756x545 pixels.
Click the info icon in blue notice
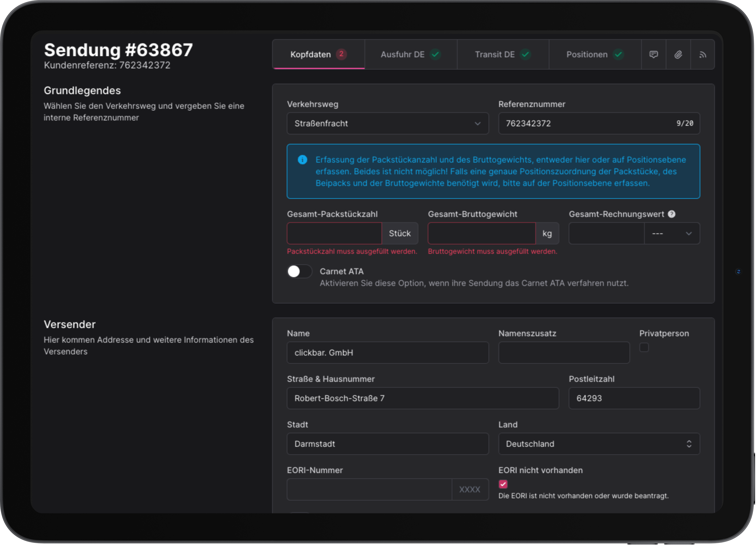[302, 160]
